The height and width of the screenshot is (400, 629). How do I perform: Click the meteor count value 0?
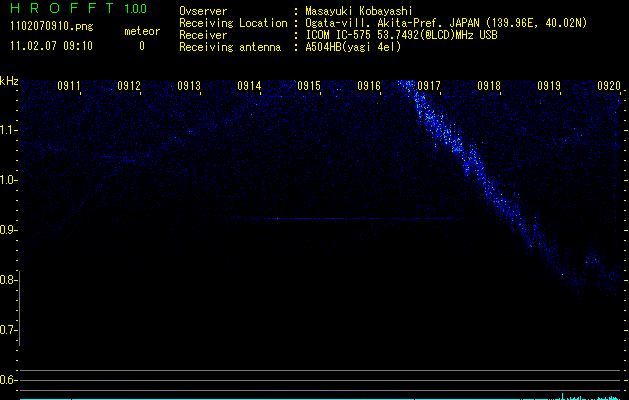(142, 46)
